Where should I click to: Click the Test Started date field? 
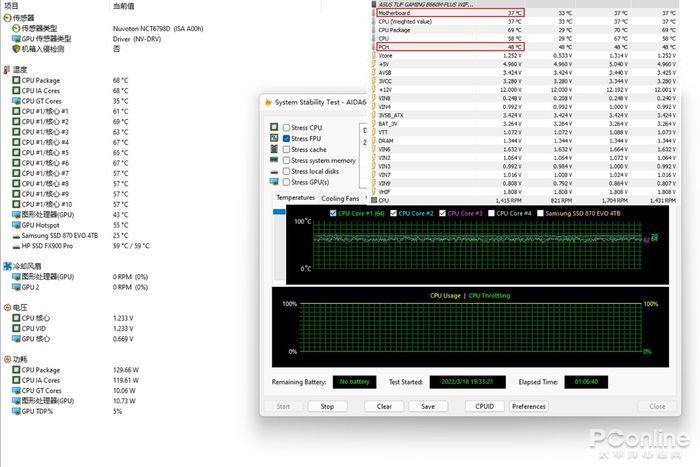467,382
